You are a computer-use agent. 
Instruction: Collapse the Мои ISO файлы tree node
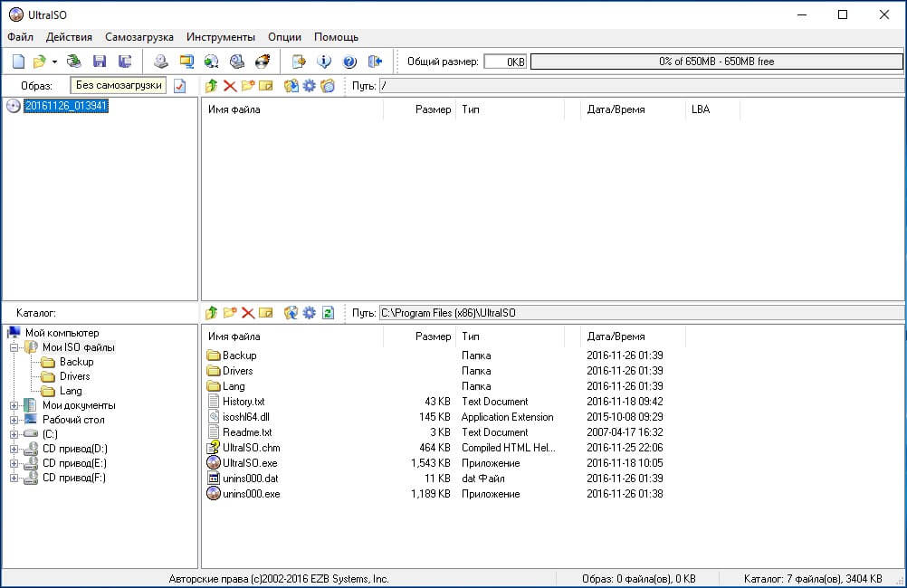point(14,347)
